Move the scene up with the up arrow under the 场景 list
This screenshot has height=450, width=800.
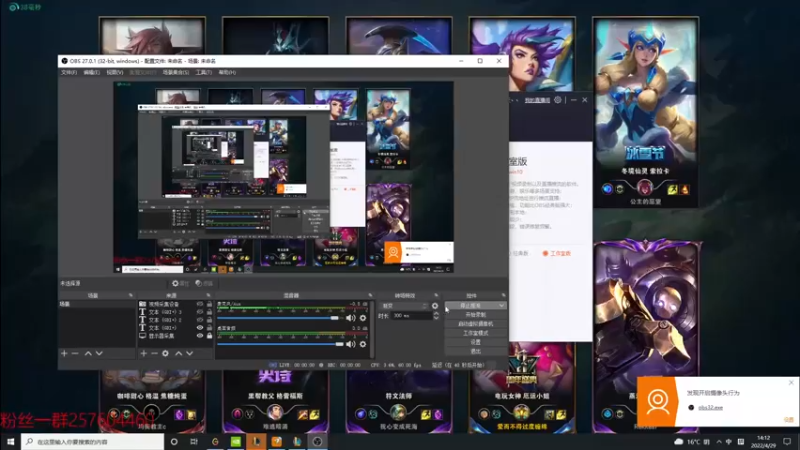[x=88, y=353]
